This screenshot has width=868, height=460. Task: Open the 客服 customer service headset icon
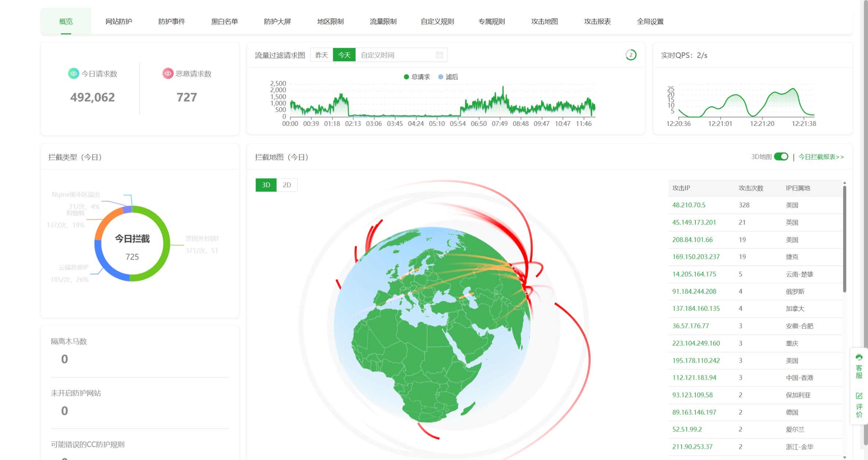coord(859,357)
